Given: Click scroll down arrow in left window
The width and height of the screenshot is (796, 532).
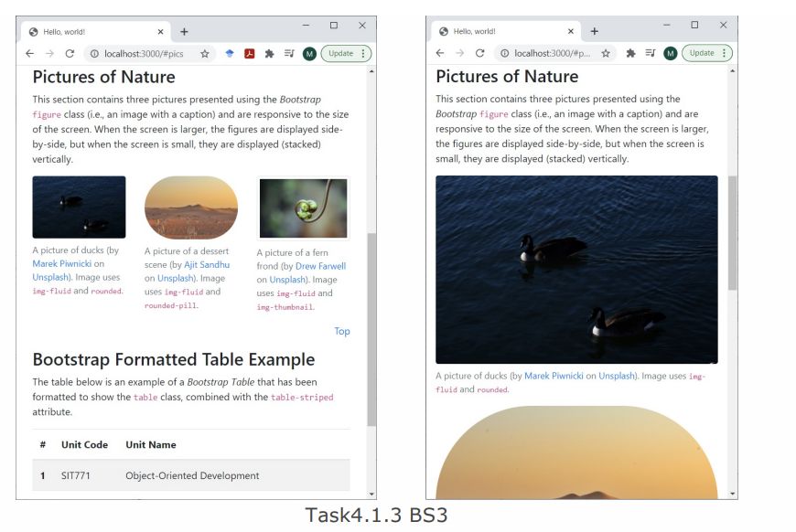Looking at the screenshot, I should pyautogui.click(x=371, y=494).
